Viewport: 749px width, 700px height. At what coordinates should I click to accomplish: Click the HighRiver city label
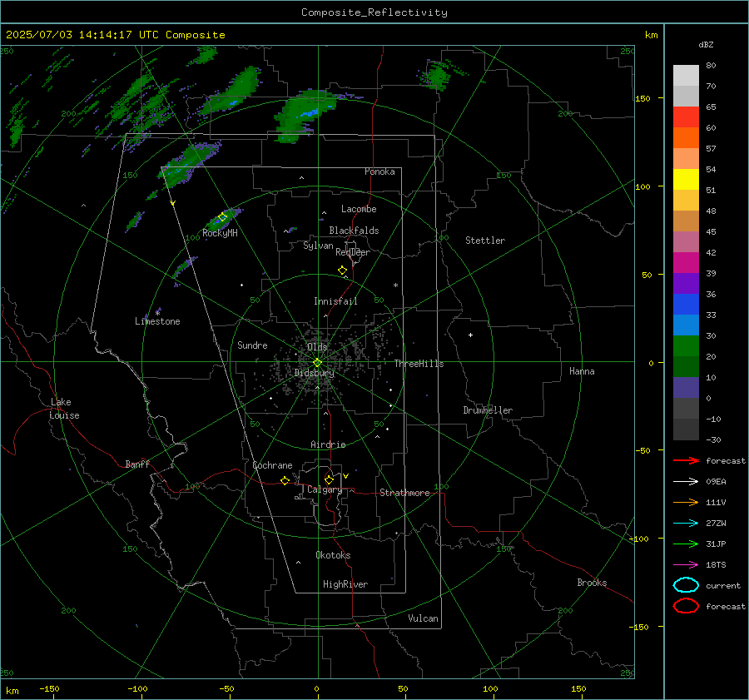click(345, 584)
